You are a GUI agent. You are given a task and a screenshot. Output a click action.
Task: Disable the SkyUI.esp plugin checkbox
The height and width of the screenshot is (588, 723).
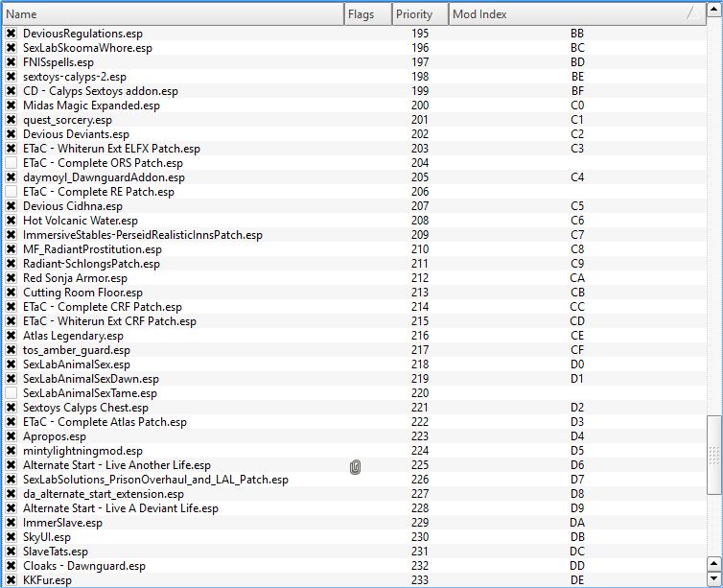[x=12, y=537]
